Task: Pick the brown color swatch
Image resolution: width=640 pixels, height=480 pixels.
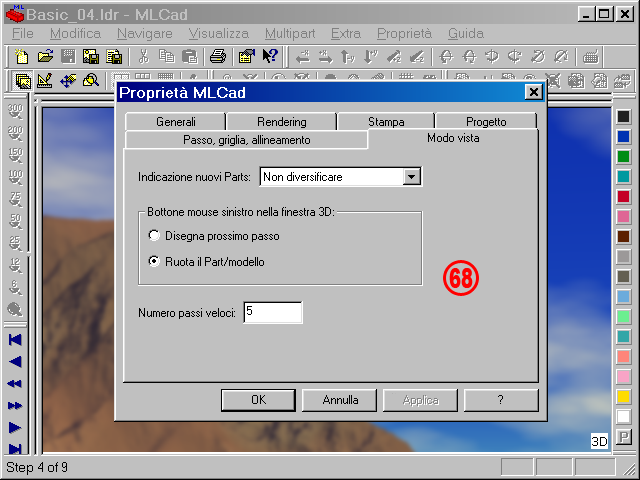Action: tap(623, 237)
